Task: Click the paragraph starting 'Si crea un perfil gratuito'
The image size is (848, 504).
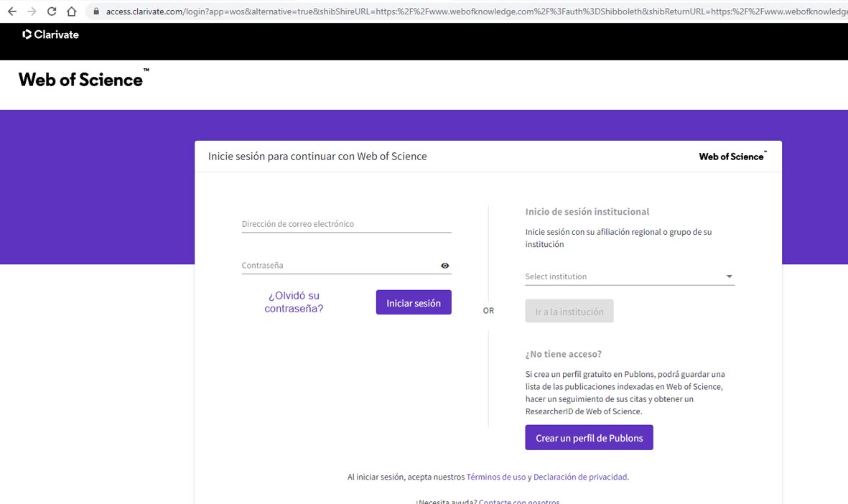Action: (625, 393)
